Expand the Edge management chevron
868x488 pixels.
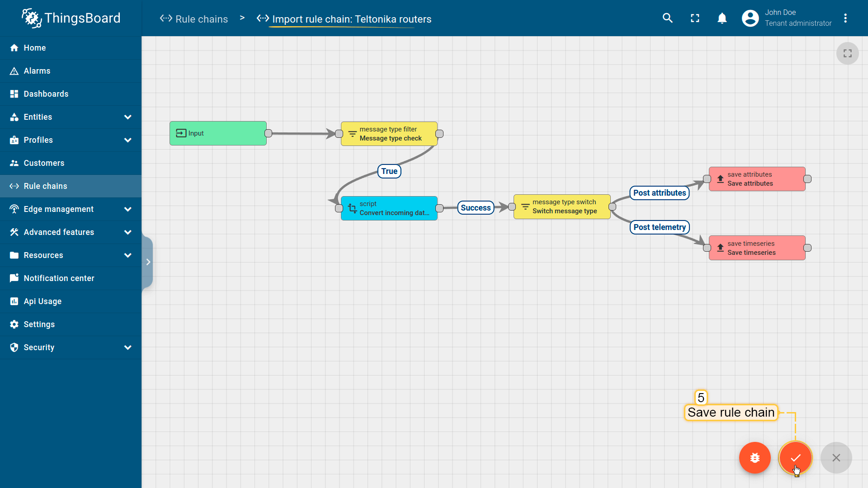[x=128, y=209]
